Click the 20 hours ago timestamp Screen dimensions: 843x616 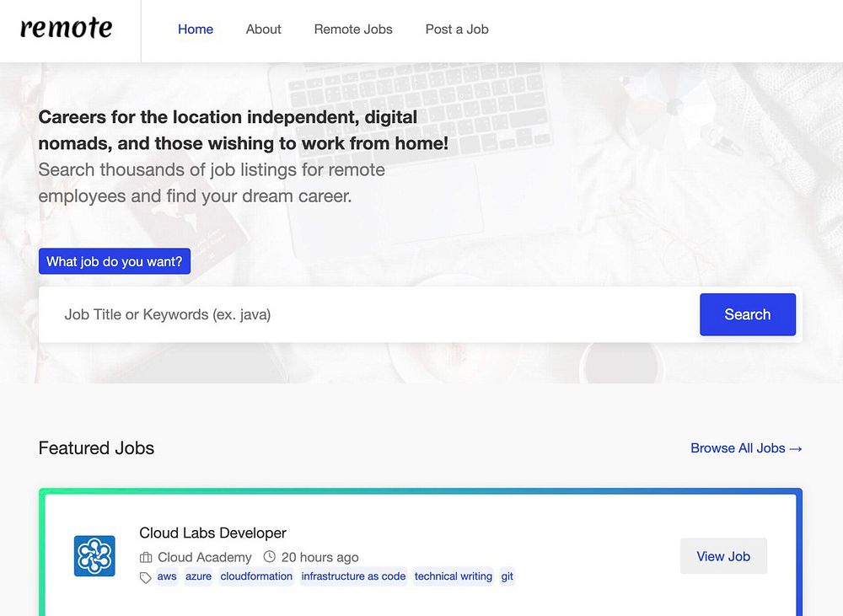point(319,557)
